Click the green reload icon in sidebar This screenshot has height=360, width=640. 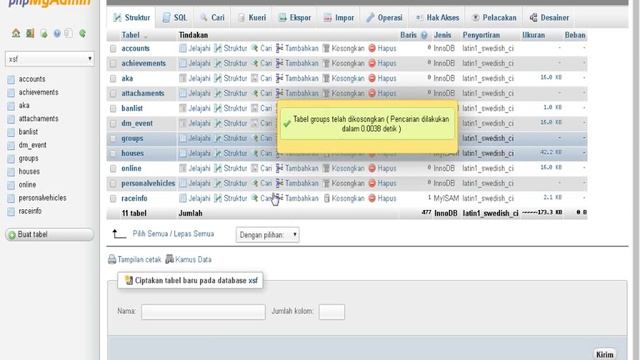[x=83, y=33]
